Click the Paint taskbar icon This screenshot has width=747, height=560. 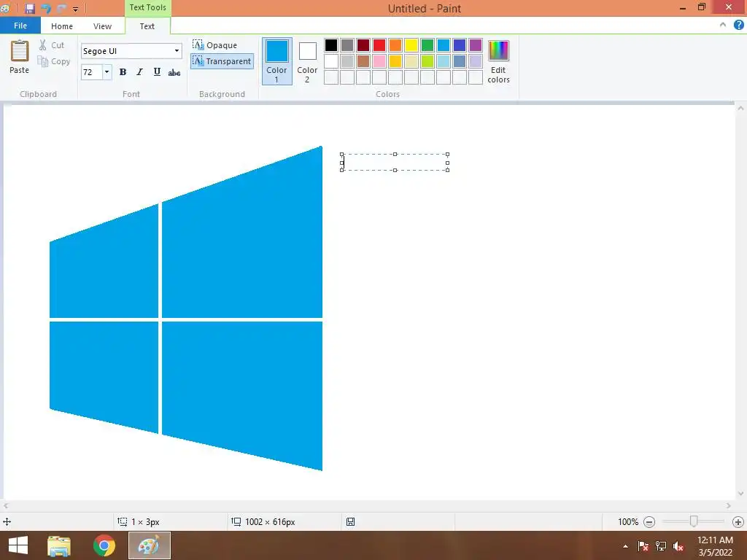tap(149, 545)
